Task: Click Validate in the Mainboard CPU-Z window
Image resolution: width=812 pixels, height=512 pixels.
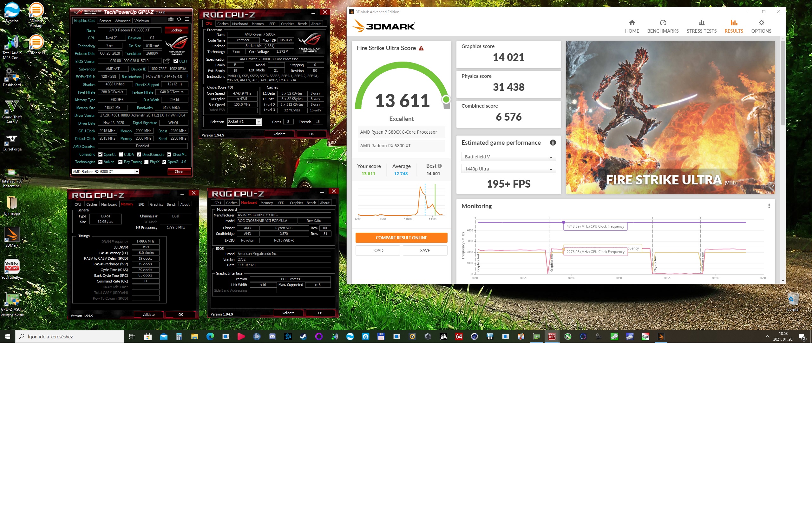Action: [288, 313]
